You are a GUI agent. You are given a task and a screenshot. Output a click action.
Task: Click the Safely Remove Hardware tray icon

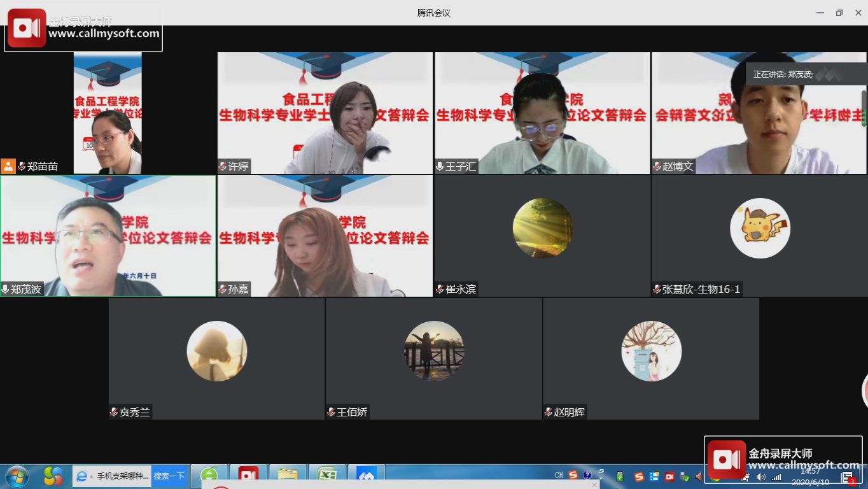685,476
